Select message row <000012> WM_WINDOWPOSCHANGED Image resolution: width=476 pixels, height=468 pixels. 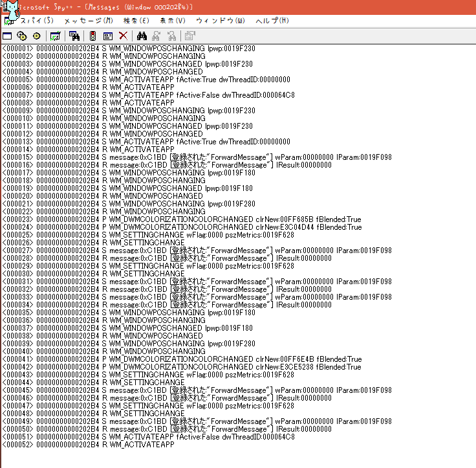pos(103,134)
